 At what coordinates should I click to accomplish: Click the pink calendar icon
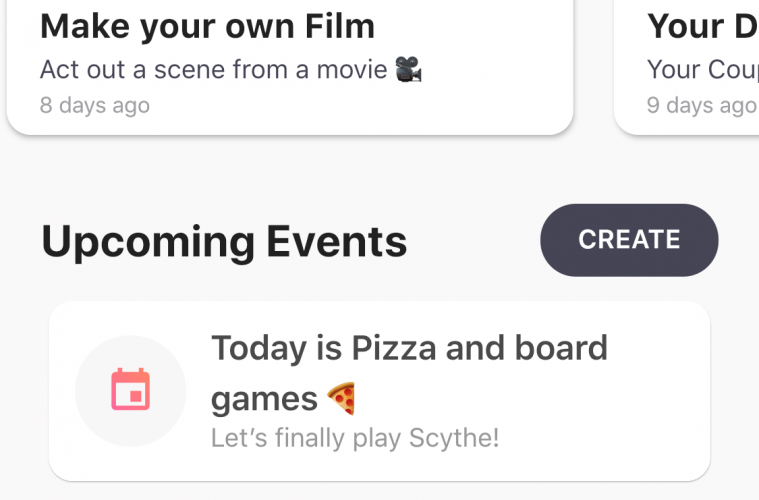click(130, 390)
